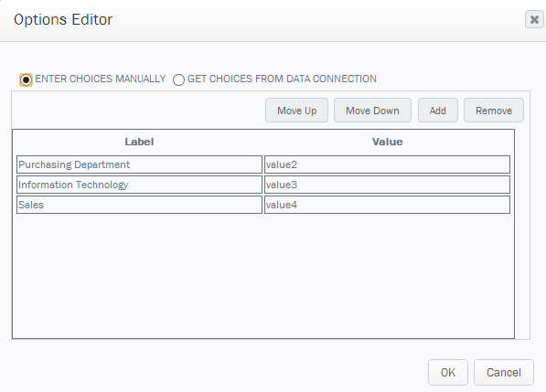This screenshot has height=392, width=546.
Task: Click the Options Editor title text
Action: point(63,20)
